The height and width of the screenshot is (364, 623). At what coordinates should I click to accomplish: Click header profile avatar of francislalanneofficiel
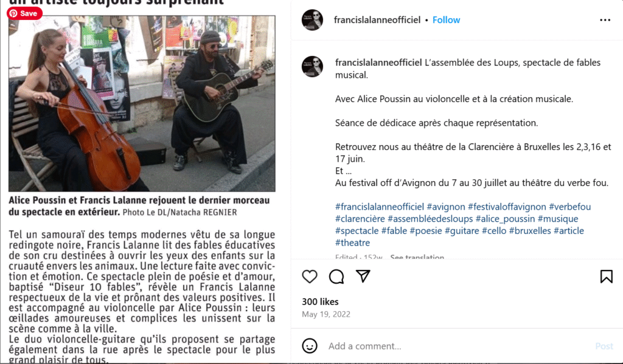tap(312, 20)
